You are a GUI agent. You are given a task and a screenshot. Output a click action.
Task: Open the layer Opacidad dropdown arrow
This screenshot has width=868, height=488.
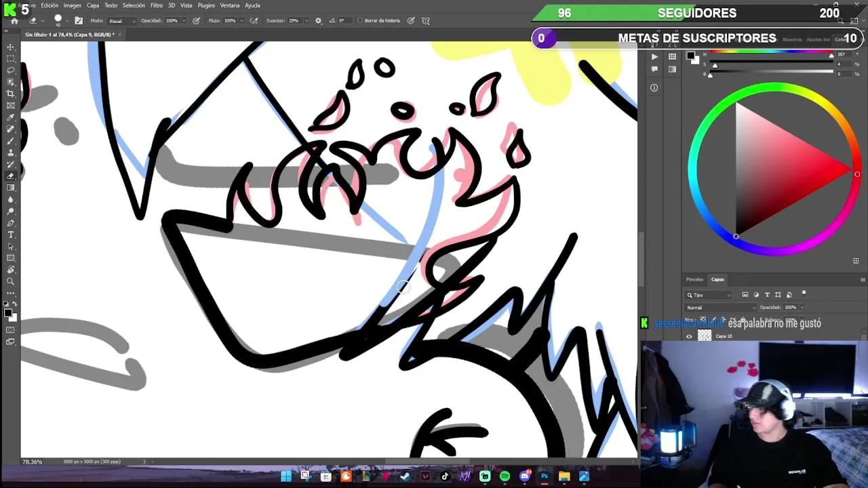[802, 307]
